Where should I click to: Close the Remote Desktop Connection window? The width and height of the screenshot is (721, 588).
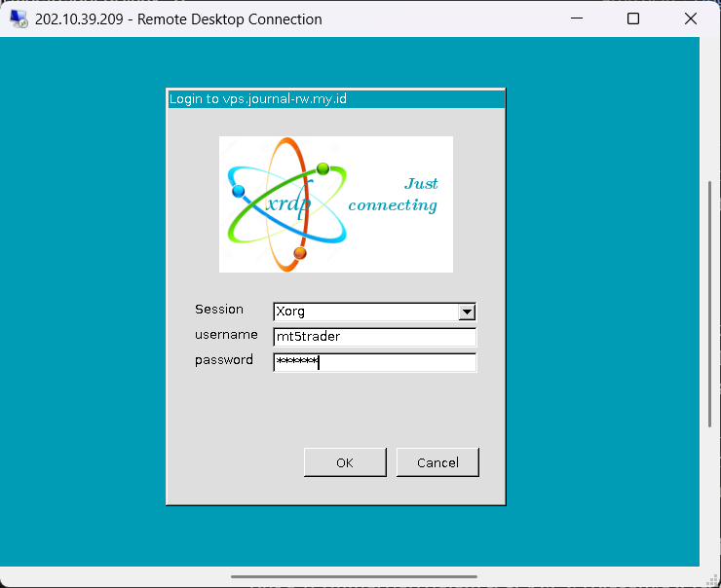690,18
